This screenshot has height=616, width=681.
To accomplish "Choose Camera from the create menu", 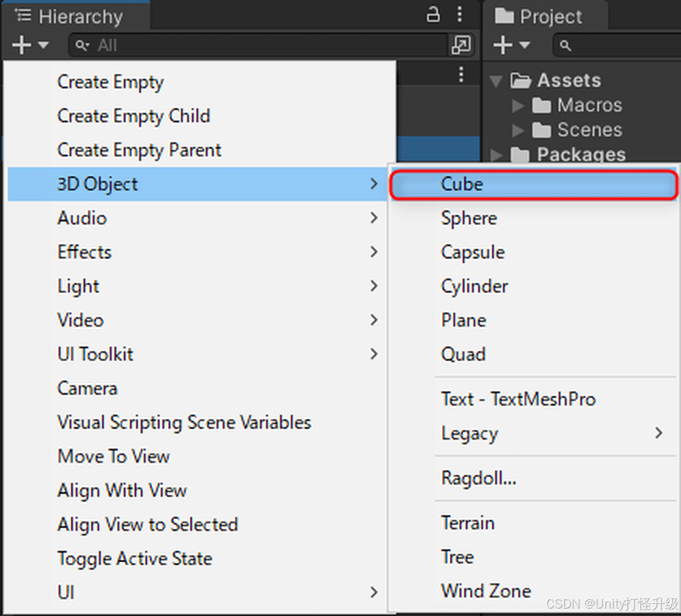I will 197,388.
